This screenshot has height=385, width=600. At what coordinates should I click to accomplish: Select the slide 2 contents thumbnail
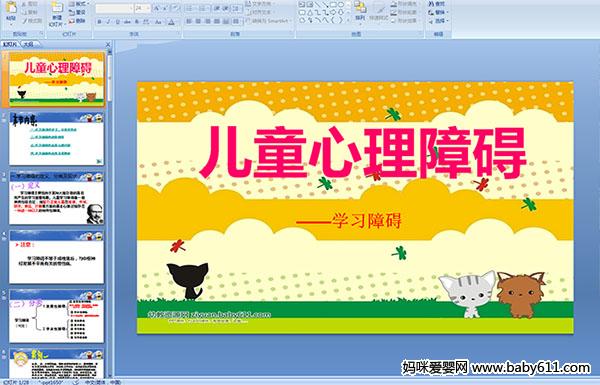56,139
